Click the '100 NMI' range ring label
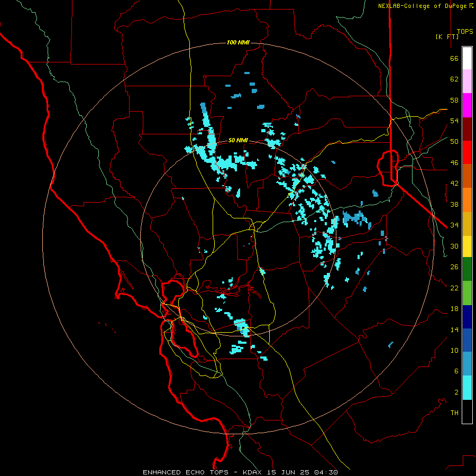 click(238, 42)
